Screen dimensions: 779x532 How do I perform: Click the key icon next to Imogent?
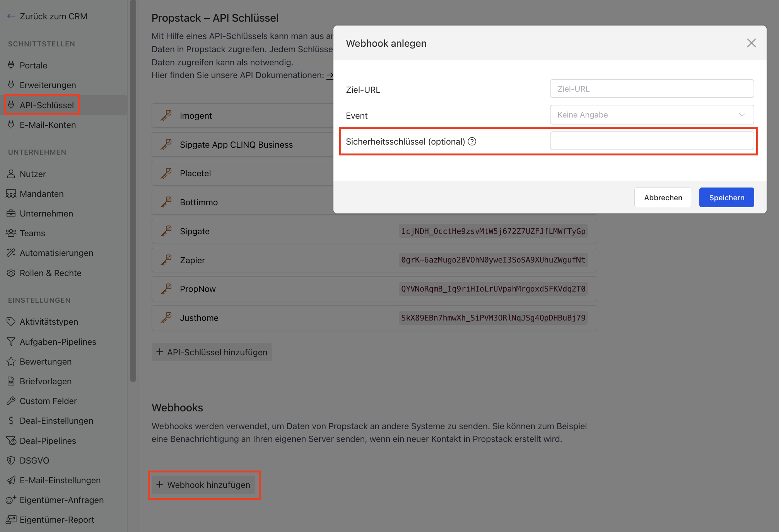[x=166, y=115]
